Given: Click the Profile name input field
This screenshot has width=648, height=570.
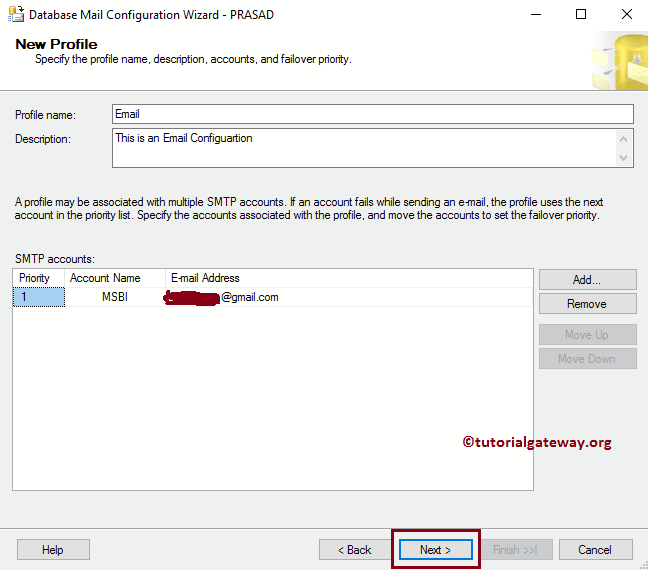Looking at the screenshot, I should 372,114.
